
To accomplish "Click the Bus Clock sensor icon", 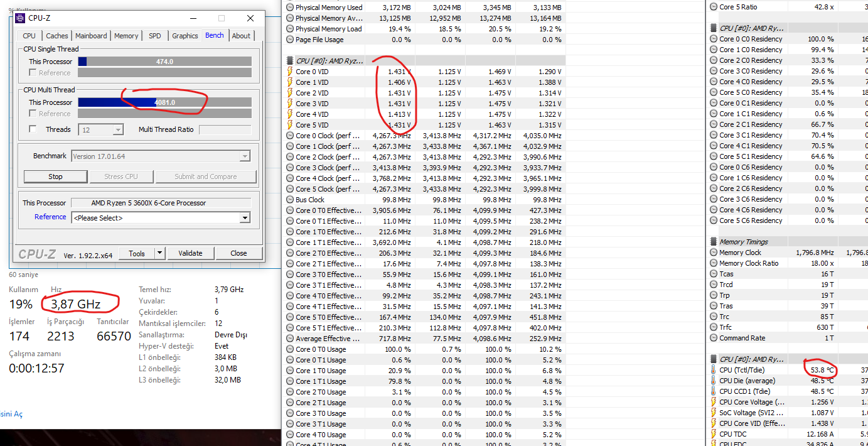I will [x=289, y=200].
